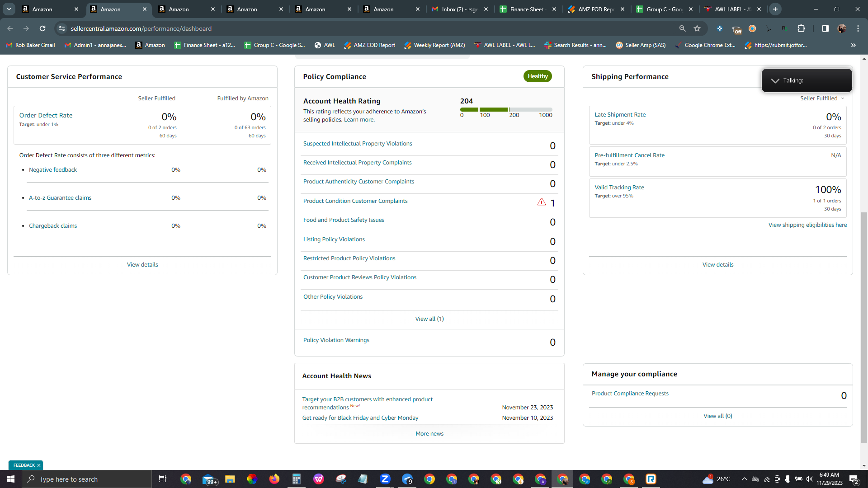The height and width of the screenshot is (488, 868).
Task: Click the Windows search box
Action: click(x=87, y=479)
